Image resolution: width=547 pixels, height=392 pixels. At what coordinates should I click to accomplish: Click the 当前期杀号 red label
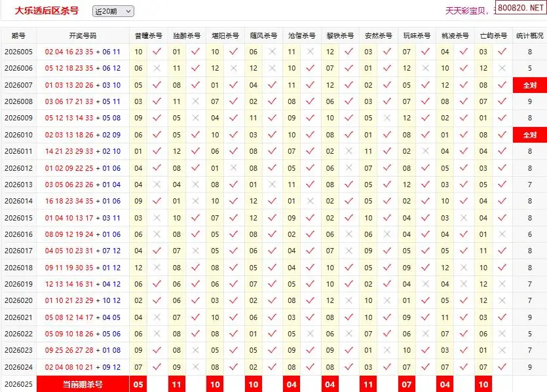(83, 384)
